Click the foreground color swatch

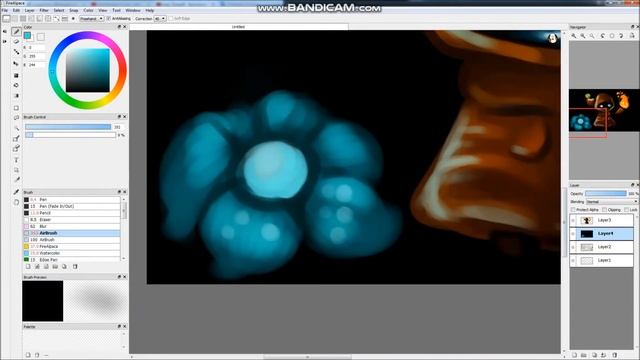[27, 36]
